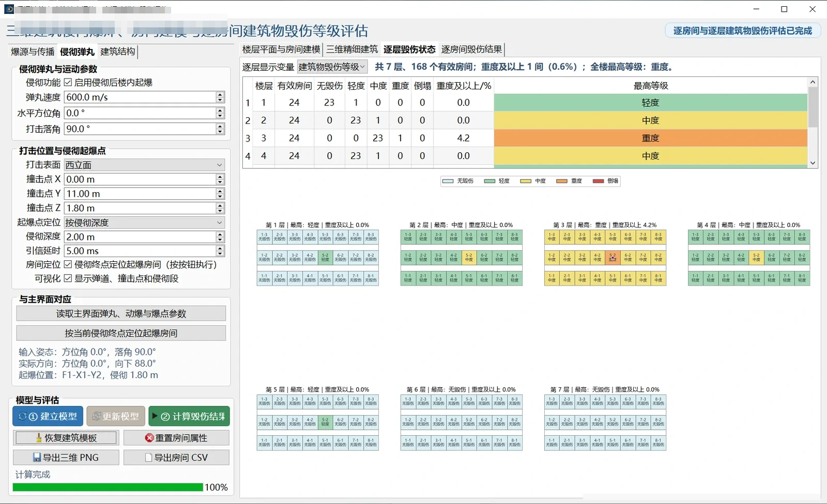Open the 三维精细建筑 tab

pos(352,49)
